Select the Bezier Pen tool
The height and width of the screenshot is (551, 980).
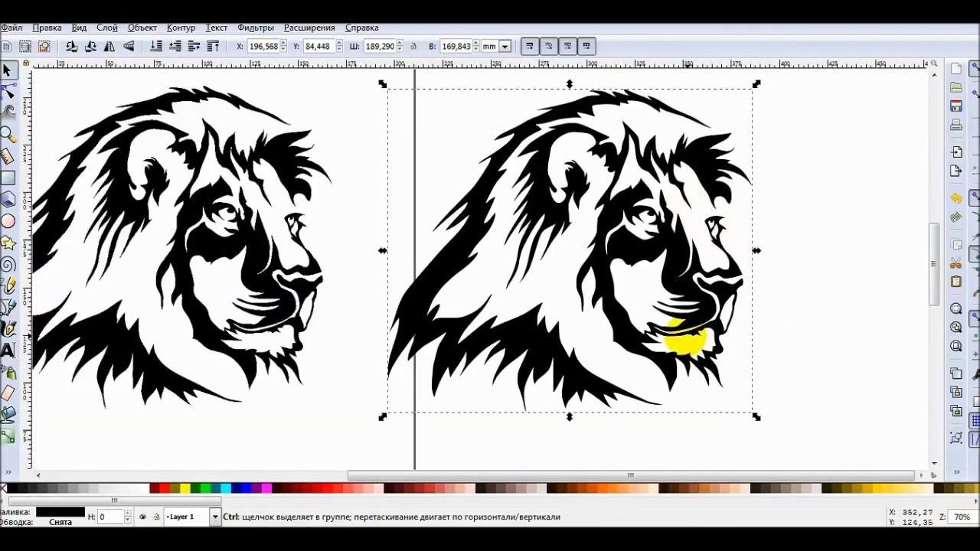tap(8, 308)
